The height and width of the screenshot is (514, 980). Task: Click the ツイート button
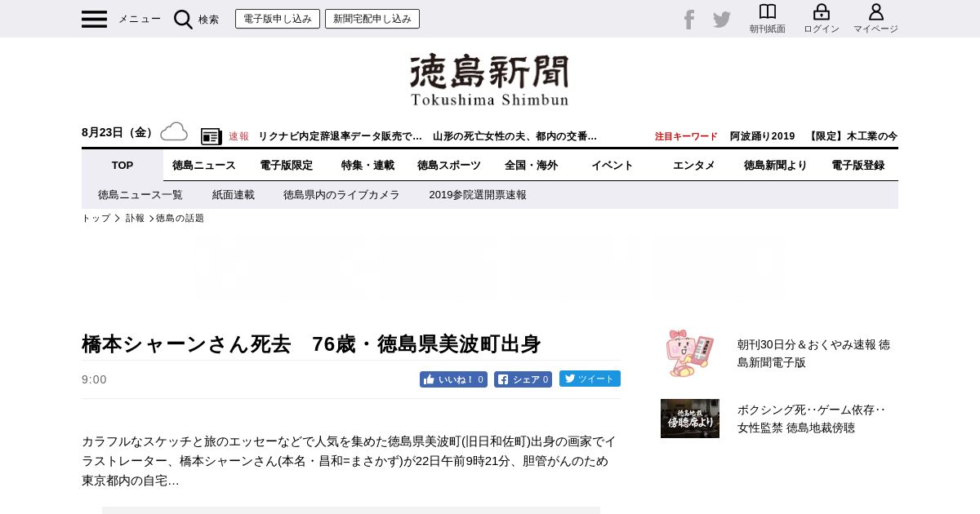590,379
